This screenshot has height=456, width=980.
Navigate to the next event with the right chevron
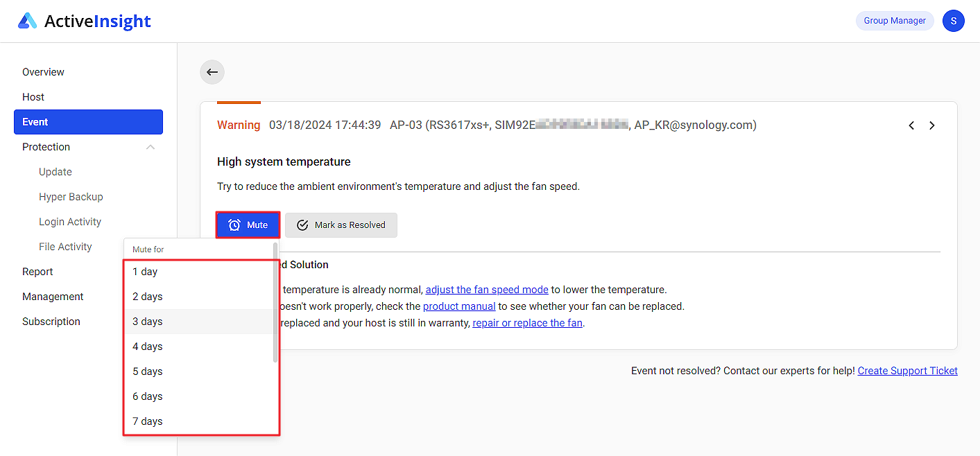(x=932, y=125)
